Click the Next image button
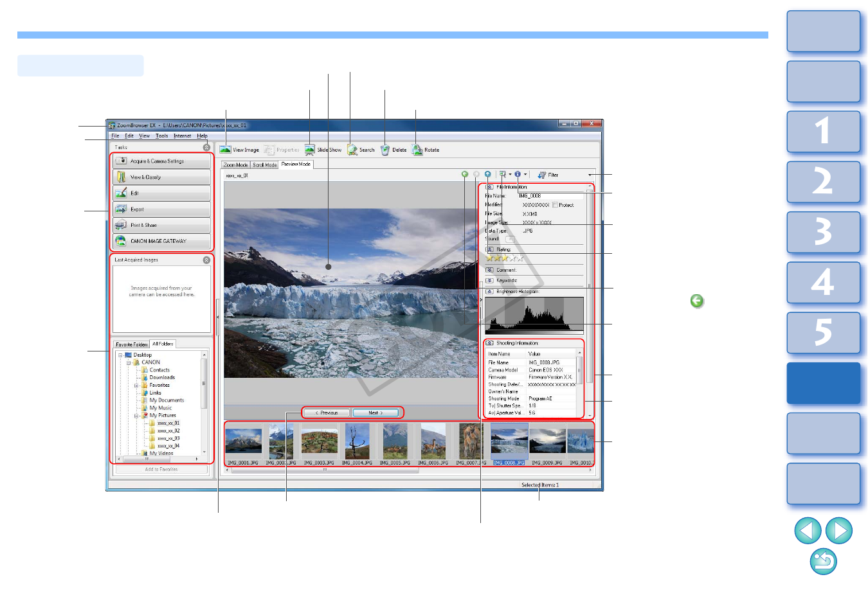The width and height of the screenshot is (868, 613). [x=375, y=413]
